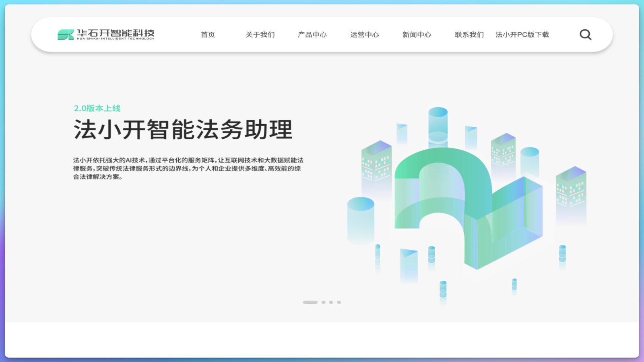Click the hero description paragraph text
This screenshot has height=362, width=644.
188,168
